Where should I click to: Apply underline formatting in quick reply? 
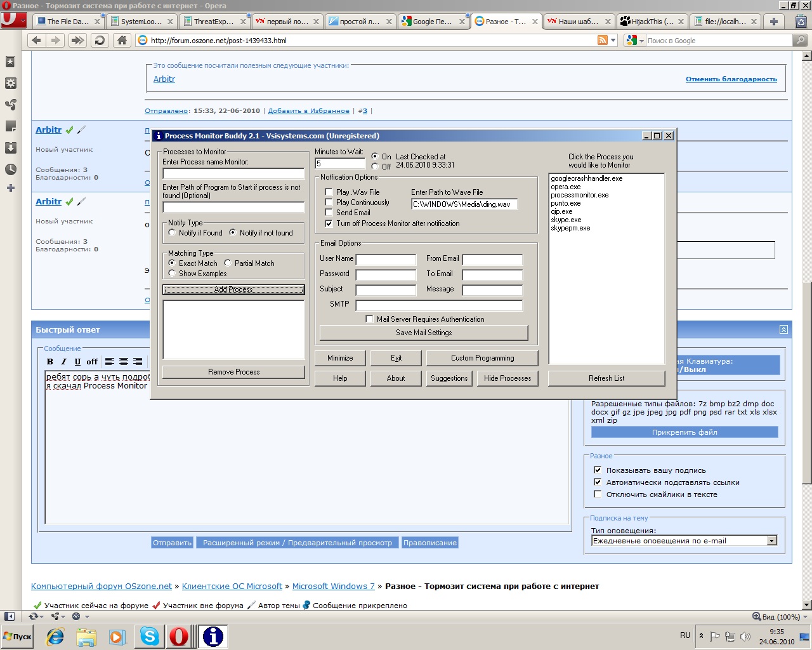click(x=77, y=362)
